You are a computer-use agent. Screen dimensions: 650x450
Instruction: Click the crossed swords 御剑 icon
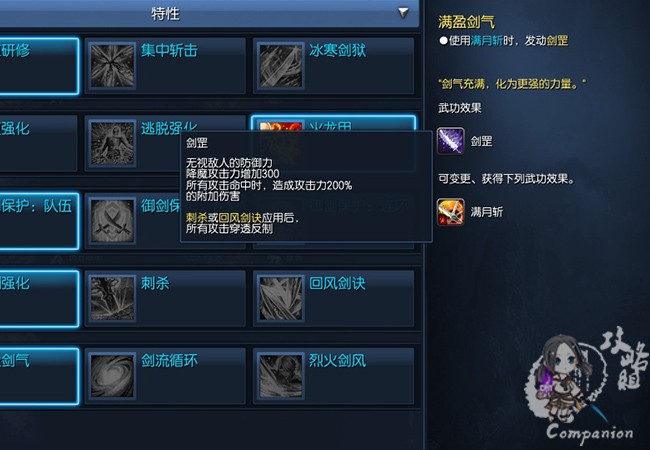(x=113, y=221)
